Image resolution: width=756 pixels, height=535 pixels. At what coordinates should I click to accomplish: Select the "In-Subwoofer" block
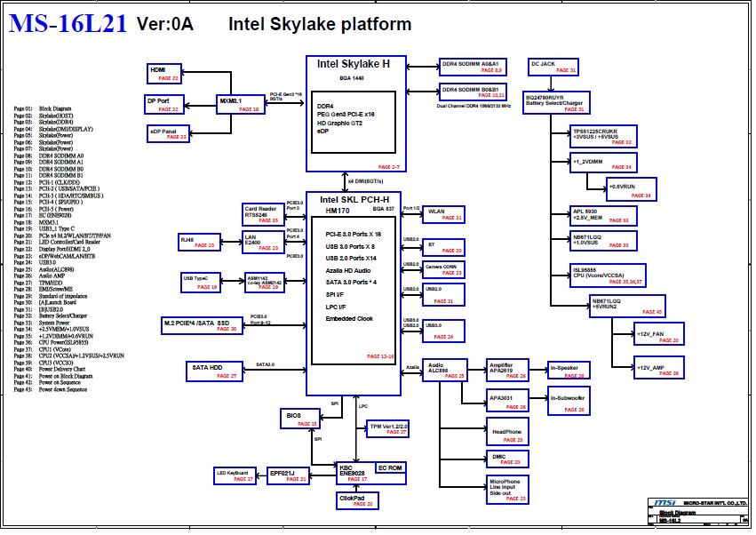[569, 401]
